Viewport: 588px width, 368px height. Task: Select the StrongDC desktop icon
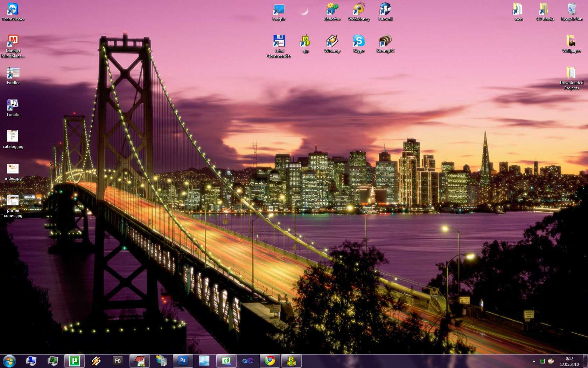pos(385,41)
